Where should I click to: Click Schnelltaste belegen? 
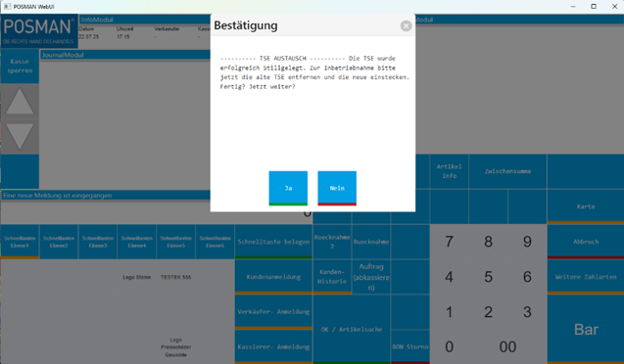(x=273, y=242)
